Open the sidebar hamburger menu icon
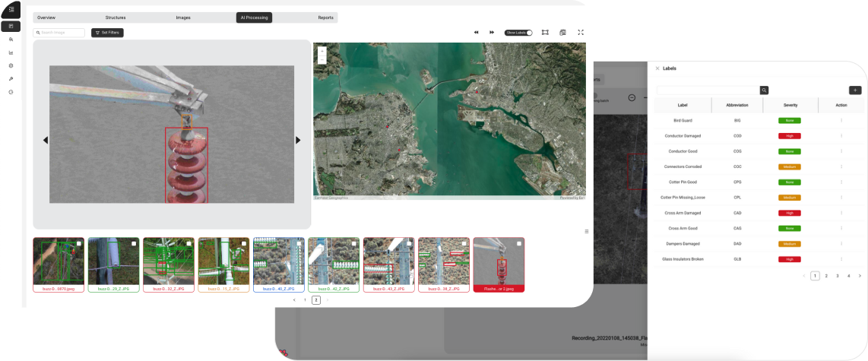 (x=11, y=9)
